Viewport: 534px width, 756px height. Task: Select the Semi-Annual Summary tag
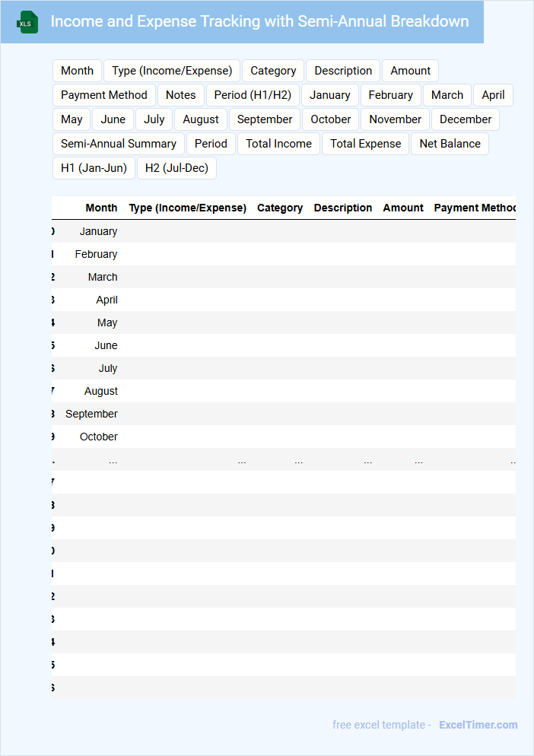point(119,144)
